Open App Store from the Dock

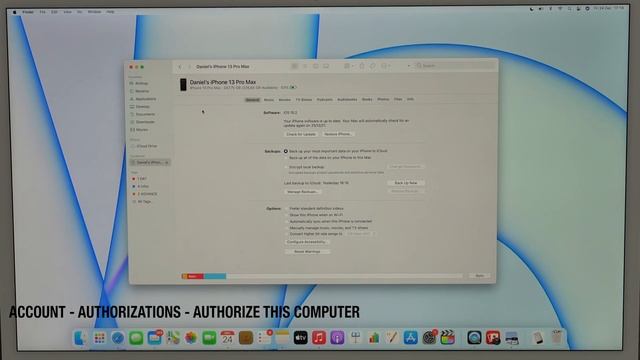pos(411,338)
